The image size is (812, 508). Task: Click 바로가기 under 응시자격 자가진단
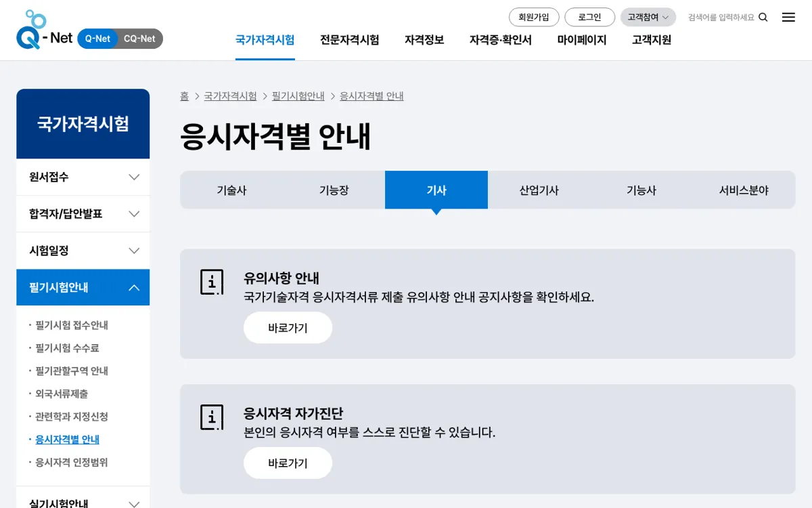coord(288,463)
